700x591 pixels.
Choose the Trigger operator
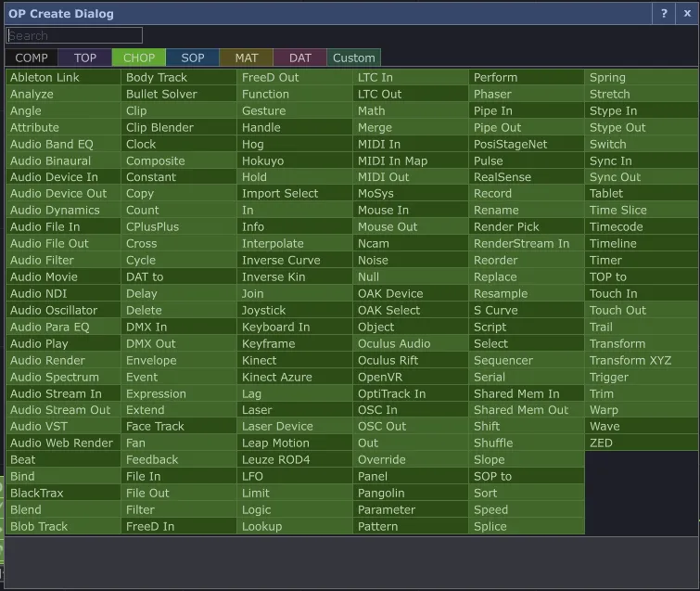coord(642,377)
